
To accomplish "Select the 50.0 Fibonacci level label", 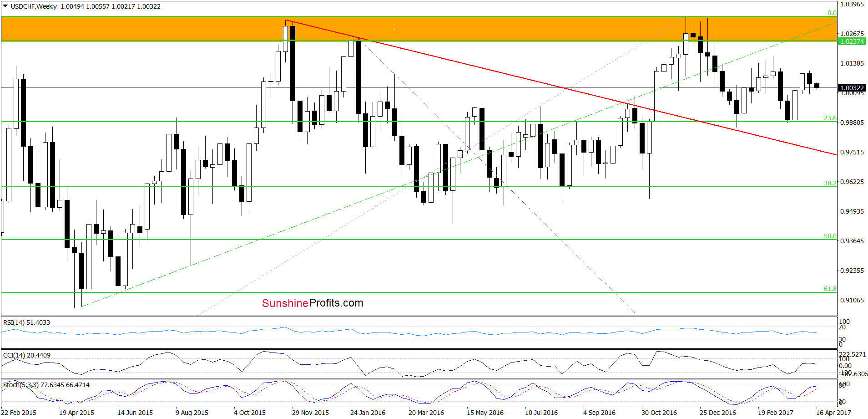I will coord(830,236).
